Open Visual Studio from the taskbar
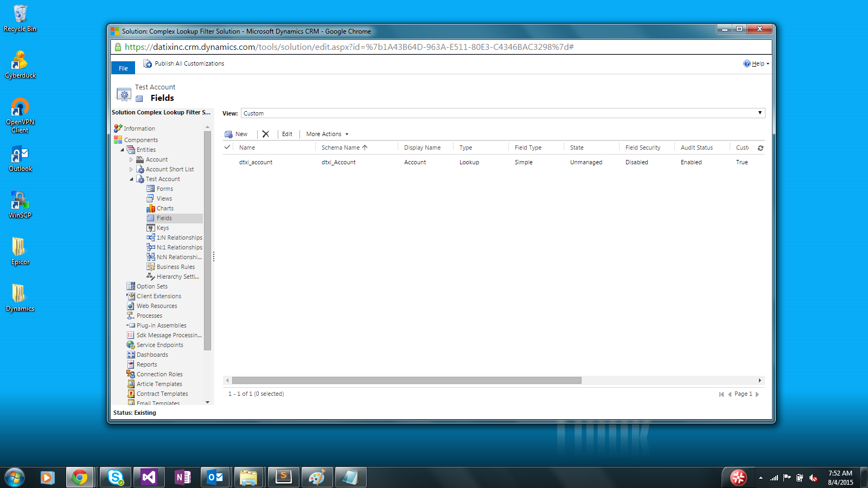 (x=149, y=477)
